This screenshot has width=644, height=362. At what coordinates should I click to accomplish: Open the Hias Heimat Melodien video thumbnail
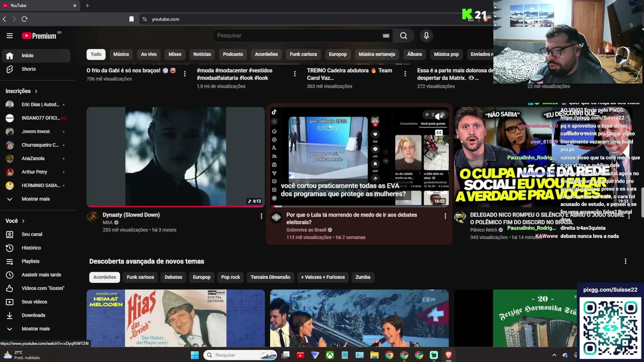(176, 318)
